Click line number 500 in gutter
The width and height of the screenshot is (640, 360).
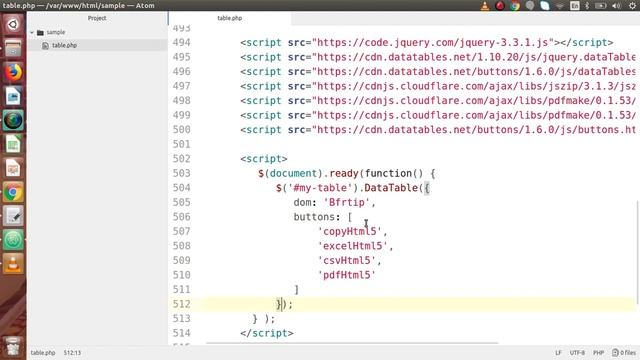click(x=181, y=130)
